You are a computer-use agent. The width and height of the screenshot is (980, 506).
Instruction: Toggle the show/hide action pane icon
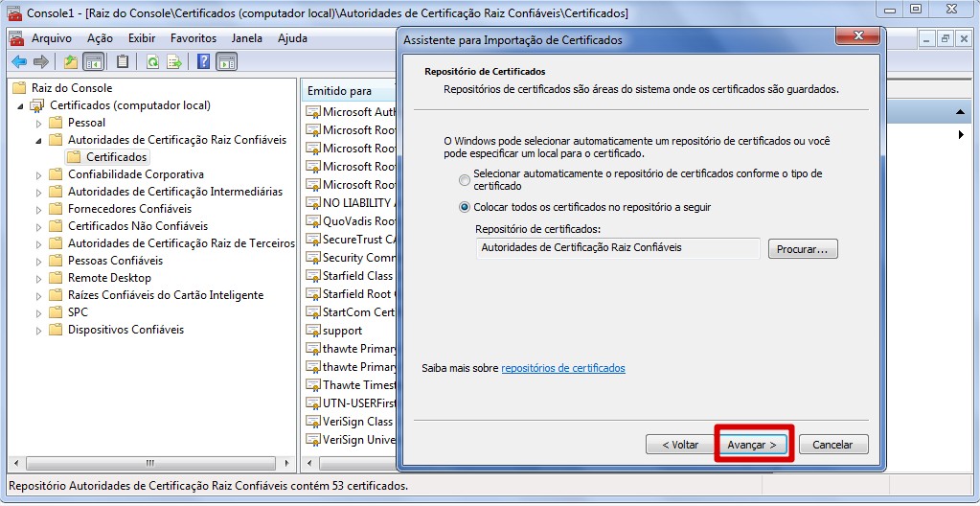[x=227, y=61]
